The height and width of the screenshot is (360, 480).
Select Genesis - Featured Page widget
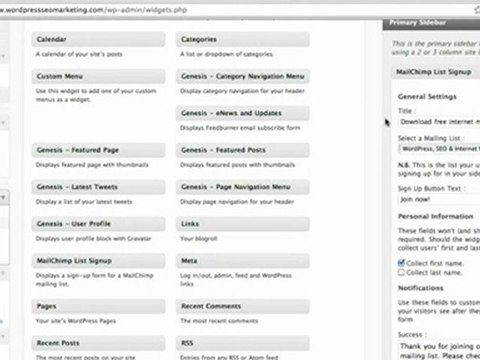[98, 150]
